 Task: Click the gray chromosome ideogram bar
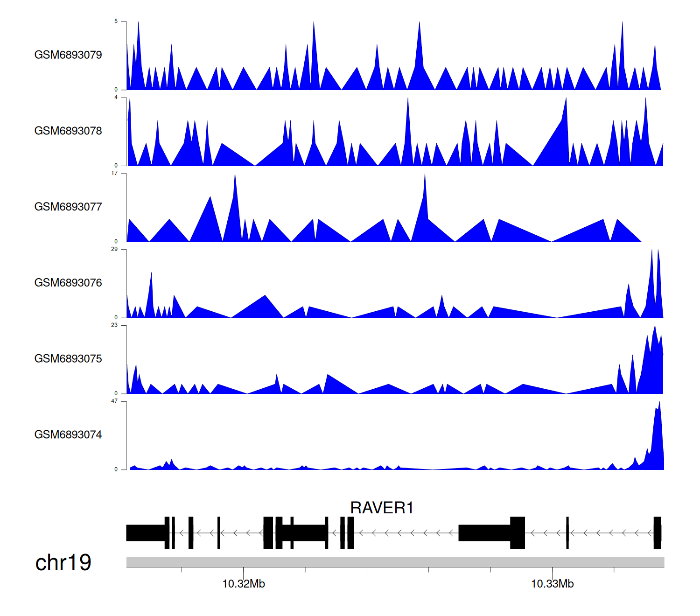tap(395, 562)
